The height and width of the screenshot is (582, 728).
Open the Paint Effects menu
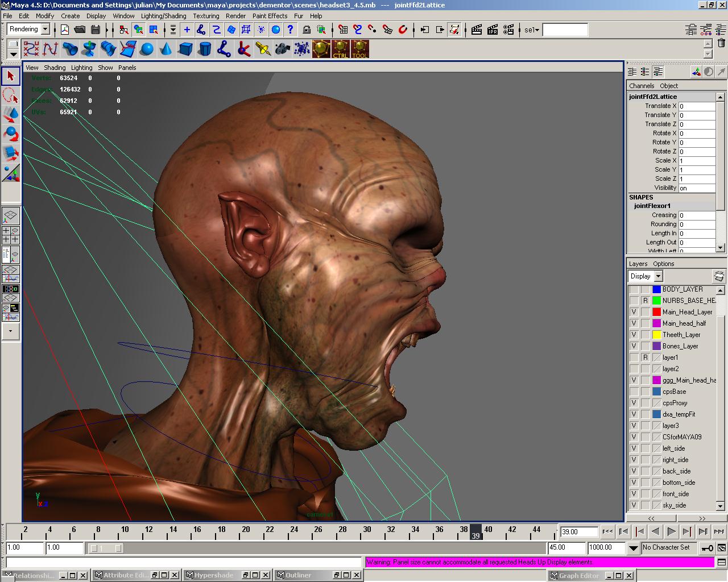click(x=270, y=16)
